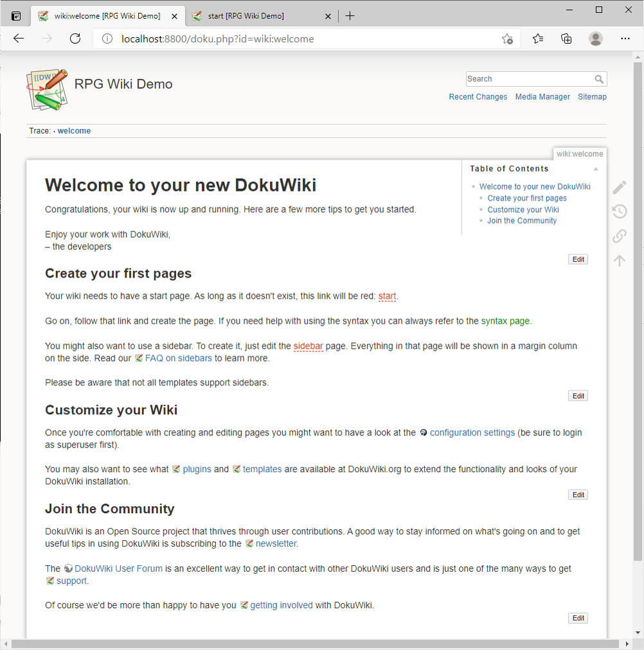Click the vertical scrollbar thumb
644x650 pixels.
[x=638, y=311]
